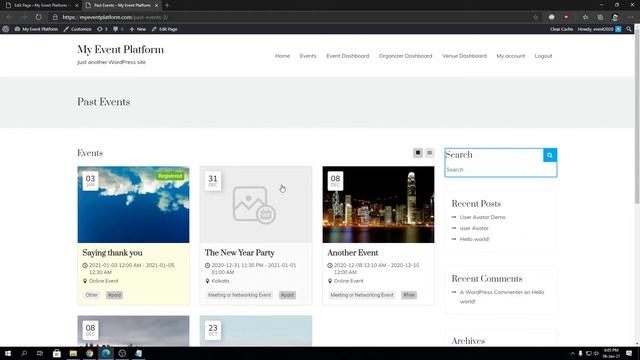
Task: Reload the page with the refresh button
Action: (x=38, y=17)
